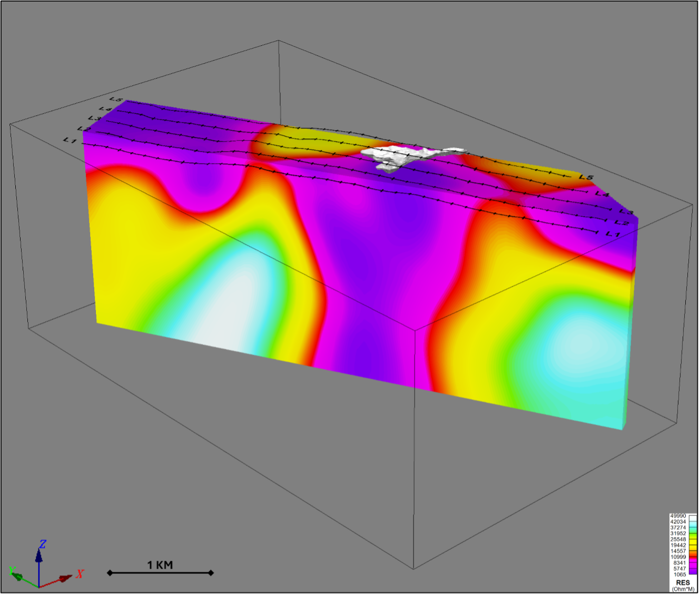Click the 1065 value in legend

[x=679, y=574]
